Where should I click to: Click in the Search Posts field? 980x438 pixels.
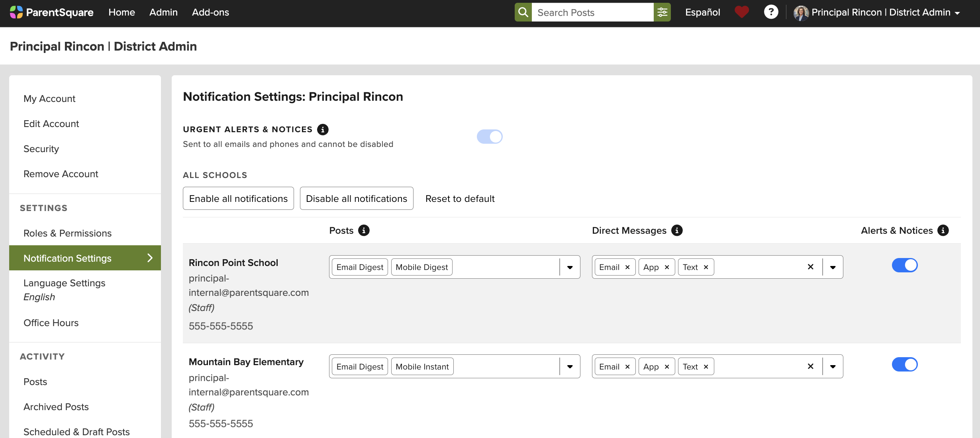[593, 12]
